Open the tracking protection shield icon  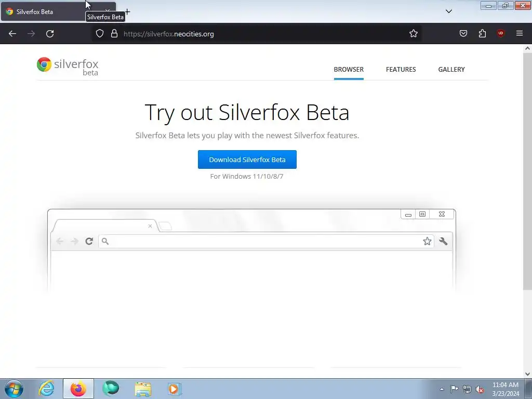click(99, 34)
